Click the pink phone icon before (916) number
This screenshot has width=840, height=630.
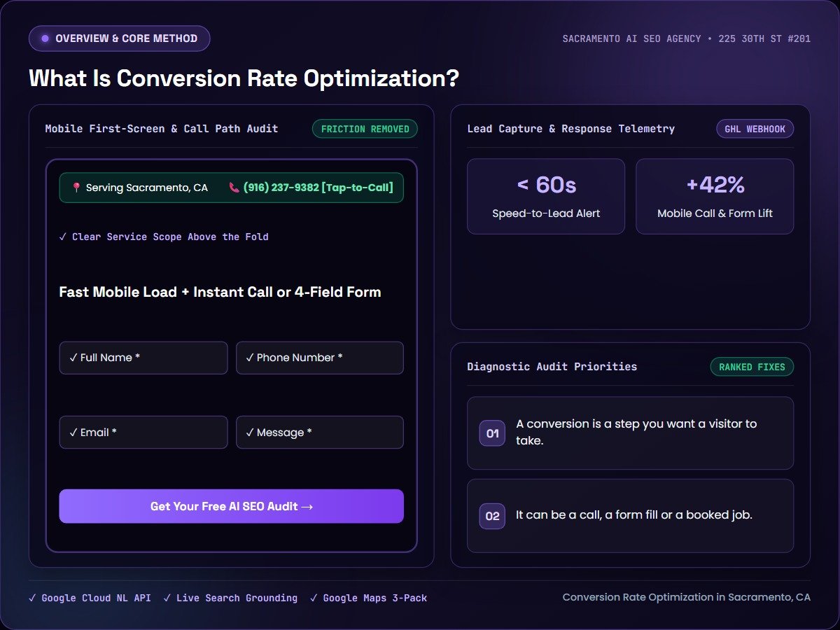point(234,188)
